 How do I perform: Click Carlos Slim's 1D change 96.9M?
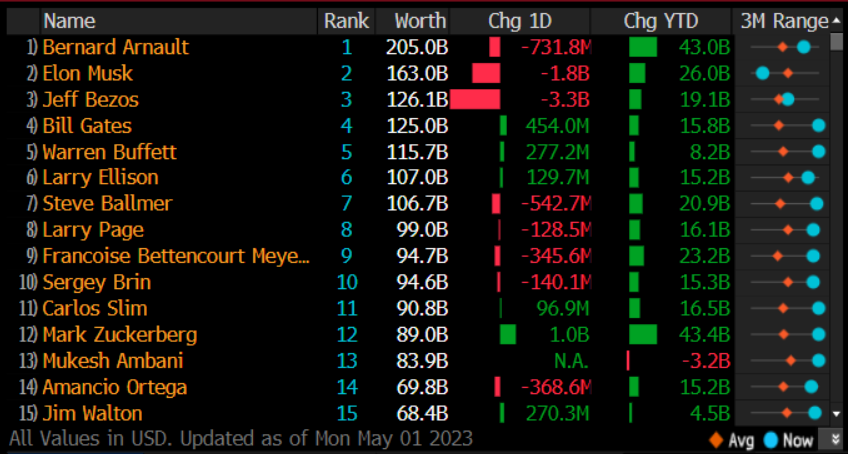click(562, 308)
